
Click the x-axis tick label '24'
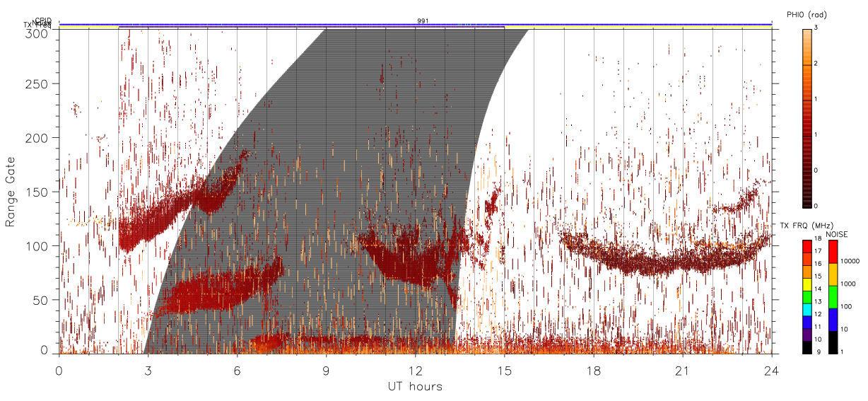[x=771, y=370]
